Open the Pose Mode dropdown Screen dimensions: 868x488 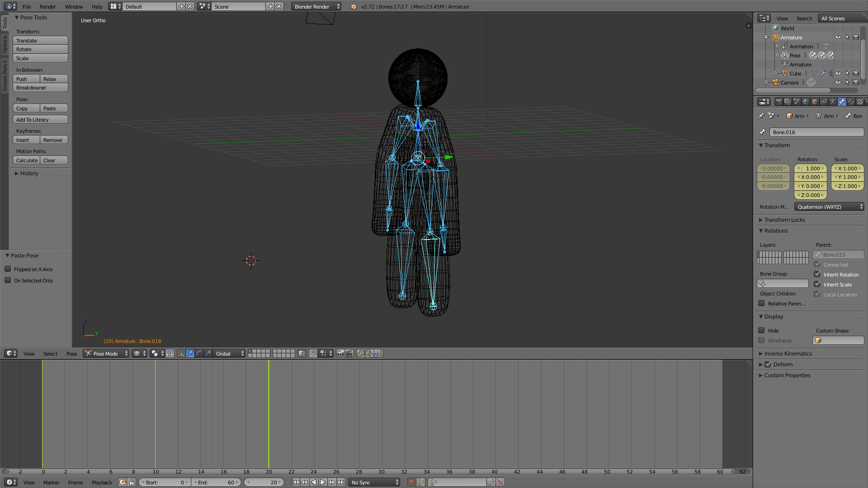[106, 354]
